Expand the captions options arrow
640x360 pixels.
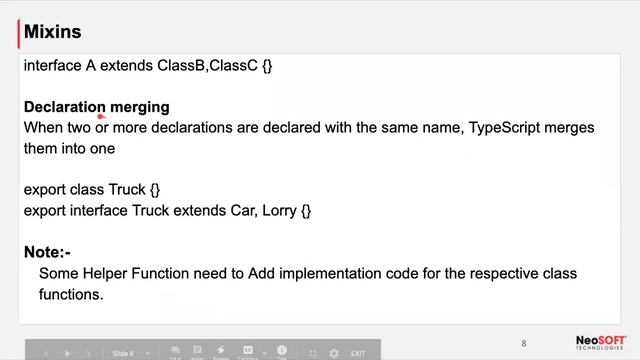tap(264, 353)
